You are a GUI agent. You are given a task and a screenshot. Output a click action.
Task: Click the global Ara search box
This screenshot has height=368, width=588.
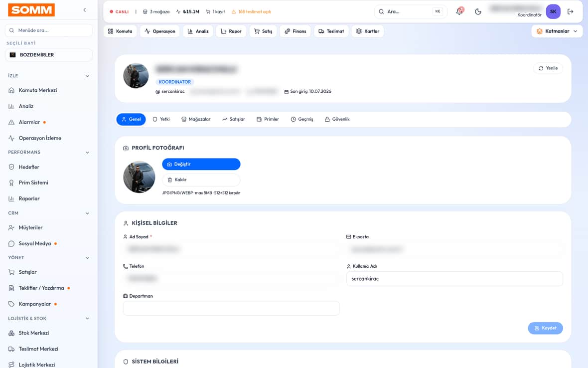[x=411, y=11]
